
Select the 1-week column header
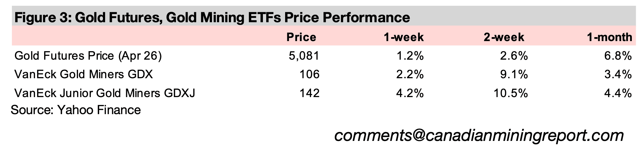[403, 37]
